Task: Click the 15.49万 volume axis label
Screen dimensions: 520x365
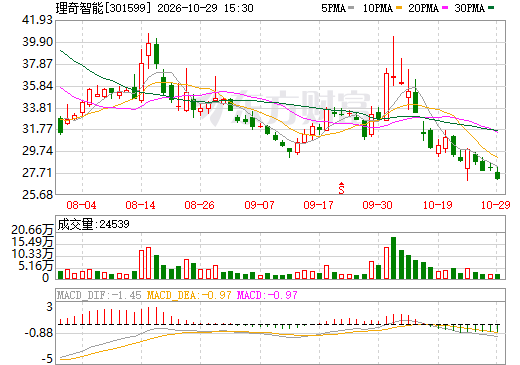Action: 32,242
